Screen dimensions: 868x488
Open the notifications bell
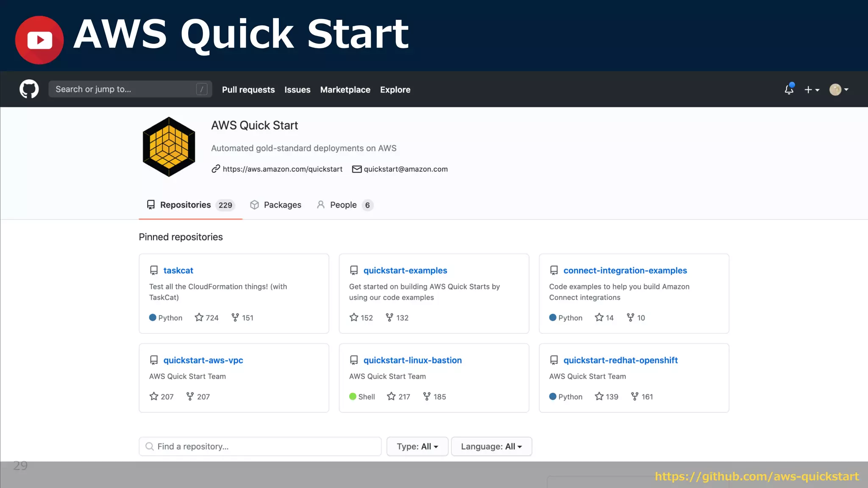pyautogui.click(x=789, y=89)
